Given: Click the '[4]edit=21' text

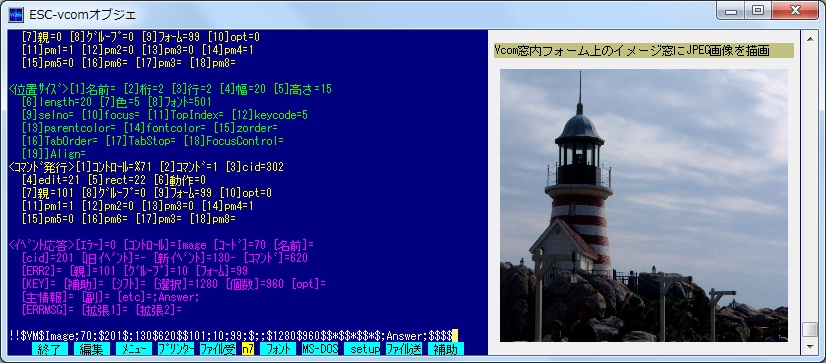Looking at the screenshot, I should pos(52,180).
